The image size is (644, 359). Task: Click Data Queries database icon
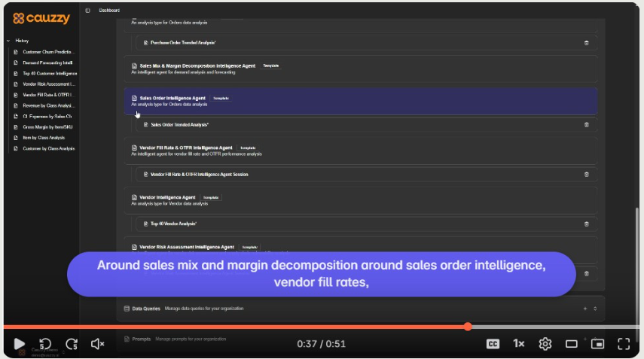coord(127,309)
